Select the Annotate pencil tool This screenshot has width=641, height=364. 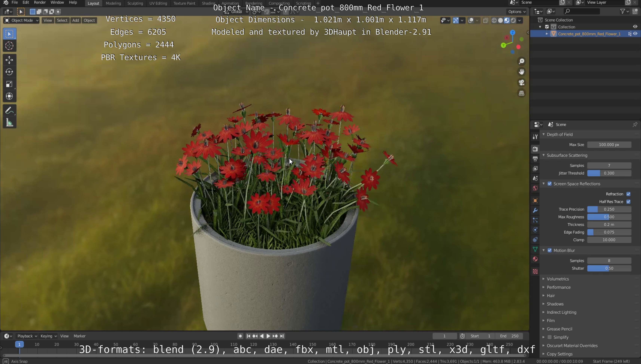point(10,110)
